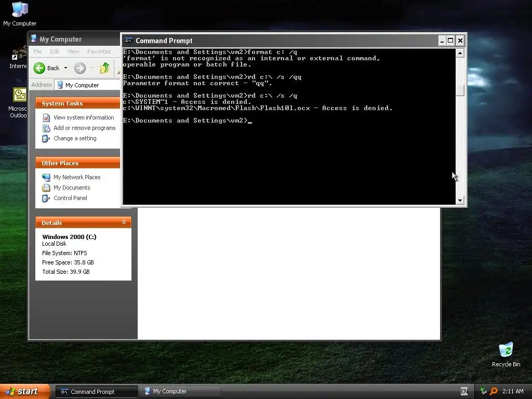Open the Start menu button

click(x=24, y=392)
